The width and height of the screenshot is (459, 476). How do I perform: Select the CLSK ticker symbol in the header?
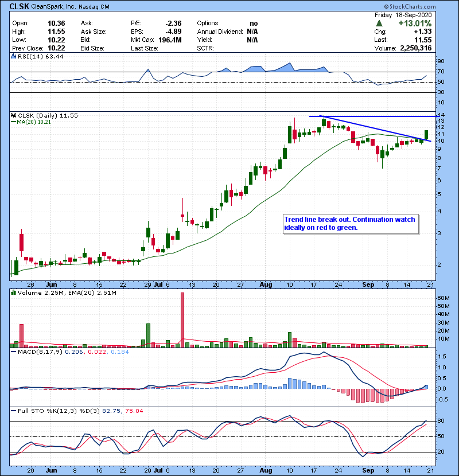point(19,6)
